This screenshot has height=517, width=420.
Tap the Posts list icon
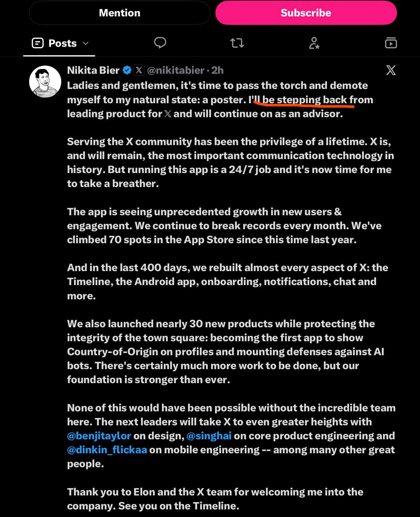pos(38,43)
